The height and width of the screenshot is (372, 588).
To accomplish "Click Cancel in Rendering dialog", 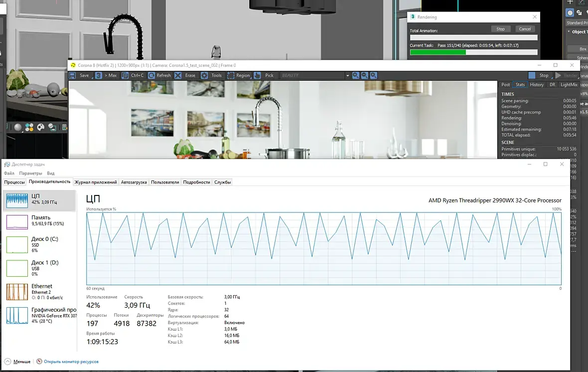I will 525,29.
